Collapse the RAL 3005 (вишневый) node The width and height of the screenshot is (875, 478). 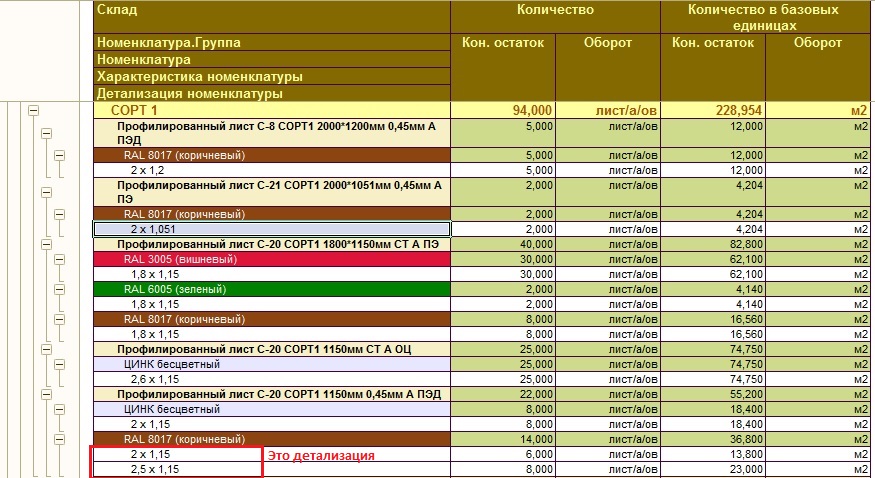59,259
